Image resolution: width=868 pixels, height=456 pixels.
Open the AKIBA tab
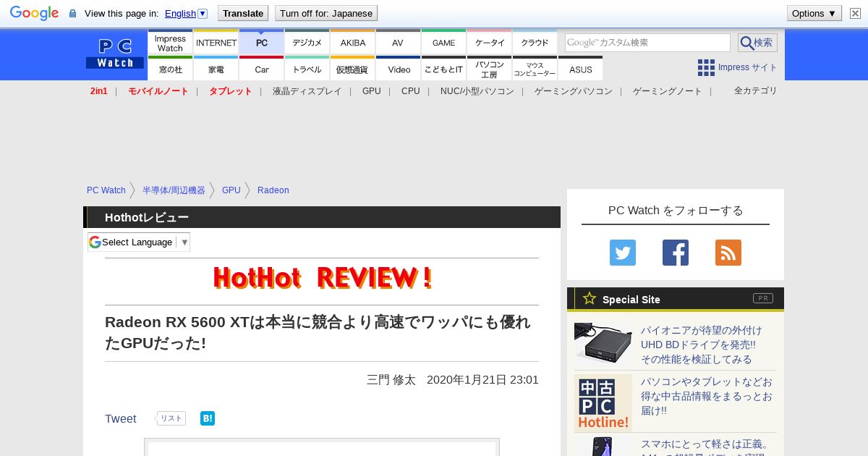tap(352, 43)
